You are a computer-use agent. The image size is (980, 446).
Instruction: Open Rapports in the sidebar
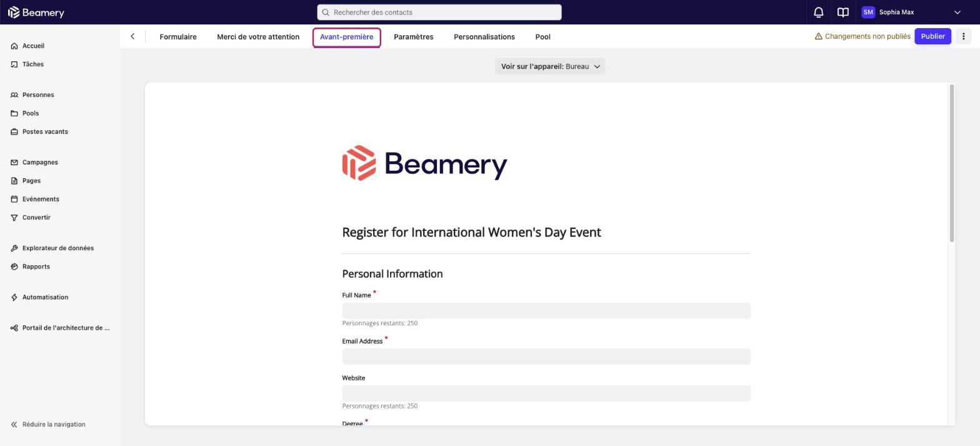tap(36, 267)
